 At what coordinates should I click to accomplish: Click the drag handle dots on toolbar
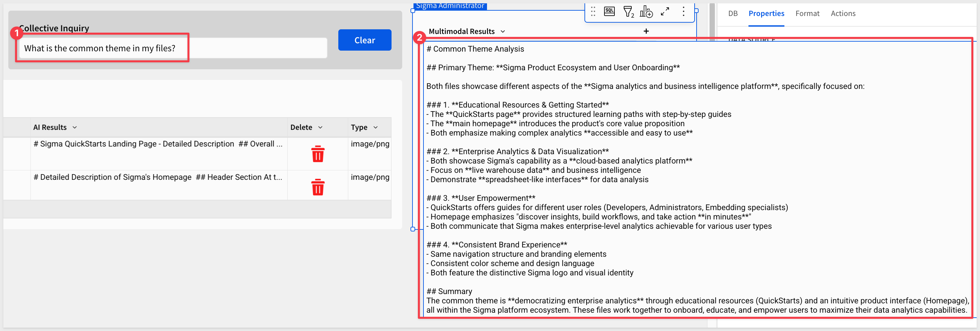tap(593, 12)
